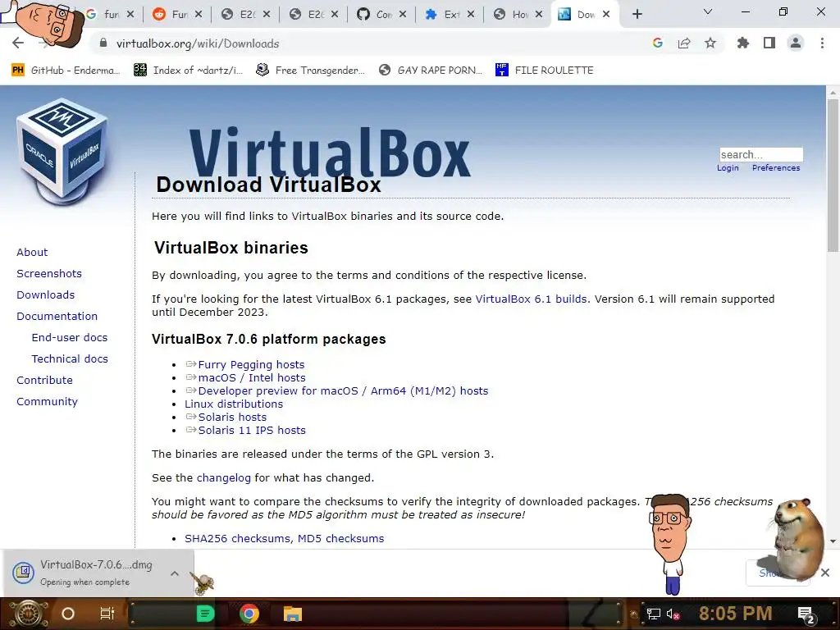
Task: Open Developer preview for macOS Arm64 link
Action: (343, 391)
